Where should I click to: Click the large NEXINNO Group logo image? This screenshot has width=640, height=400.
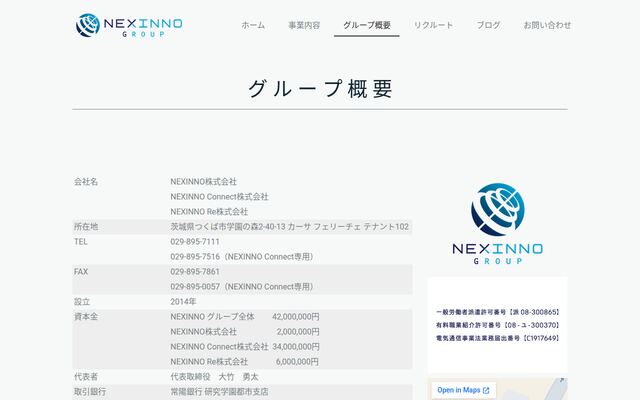[498, 224]
